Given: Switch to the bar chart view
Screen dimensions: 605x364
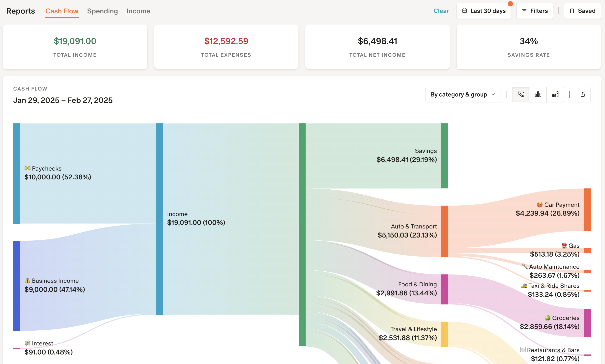Looking at the screenshot, I should click(538, 94).
